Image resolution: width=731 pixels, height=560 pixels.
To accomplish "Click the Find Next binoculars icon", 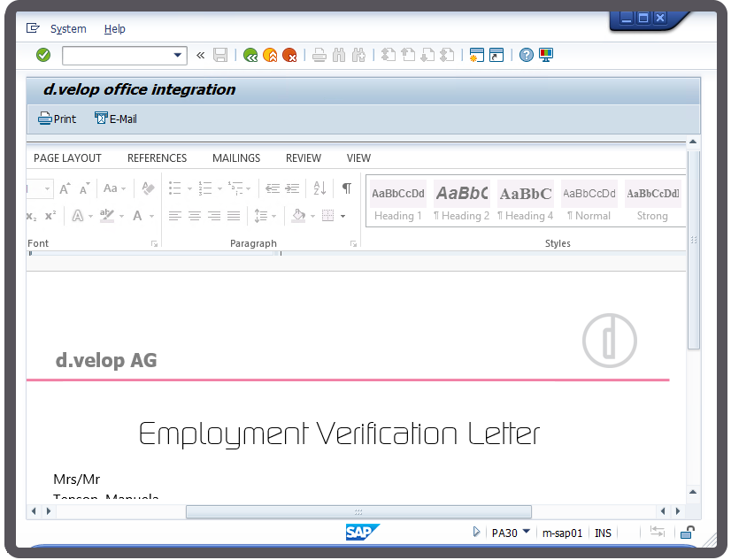I will click(x=358, y=55).
